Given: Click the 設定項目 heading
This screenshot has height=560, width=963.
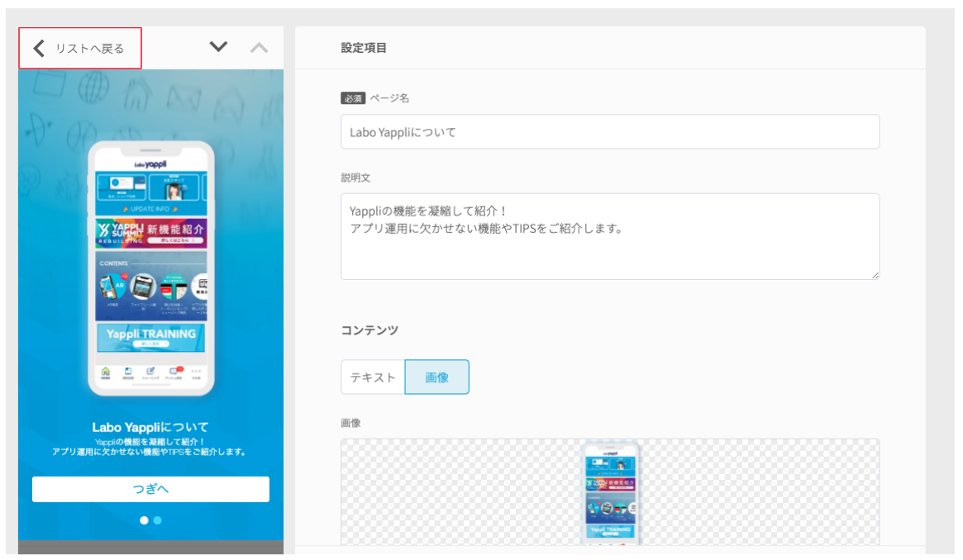Looking at the screenshot, I should tap(364, 48).
